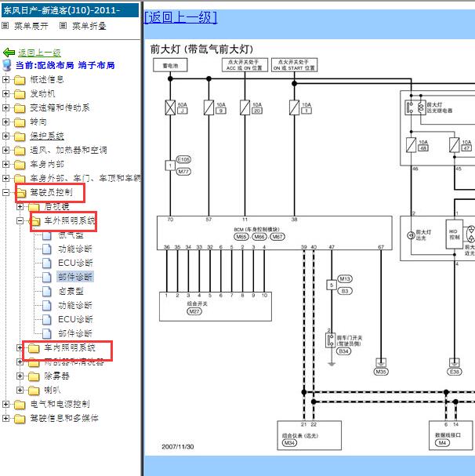Click blue [返回上一级] link above diagram

click(180, 17)
